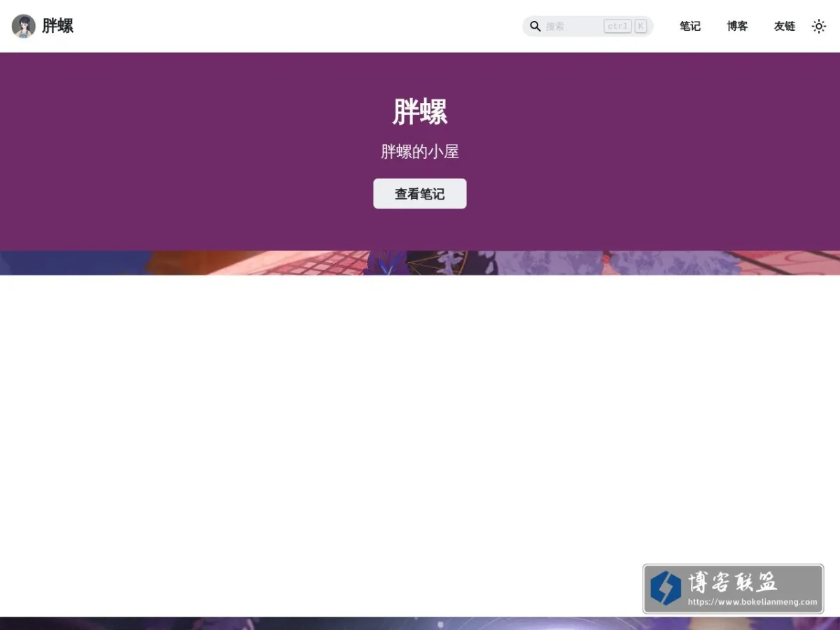Viewport: 840px width, 630px height.
Task: Click the subtitle 胖螺的小屋
Action: (420, 151)
